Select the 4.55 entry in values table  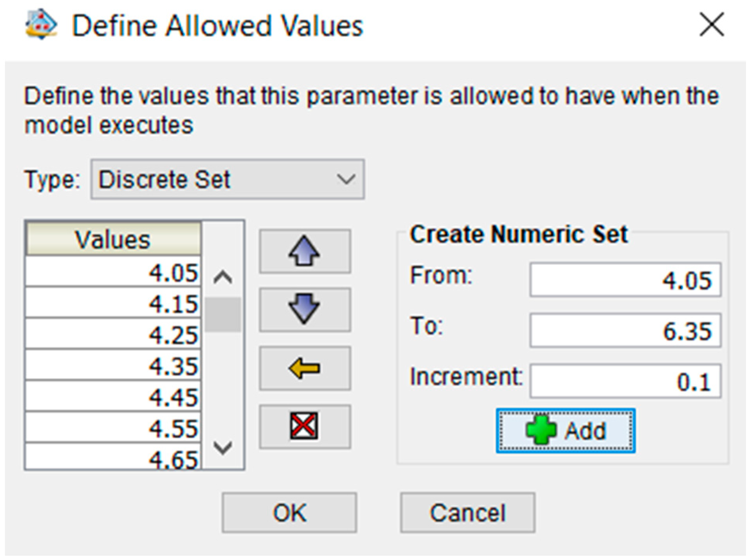click(x=113, y=428)
